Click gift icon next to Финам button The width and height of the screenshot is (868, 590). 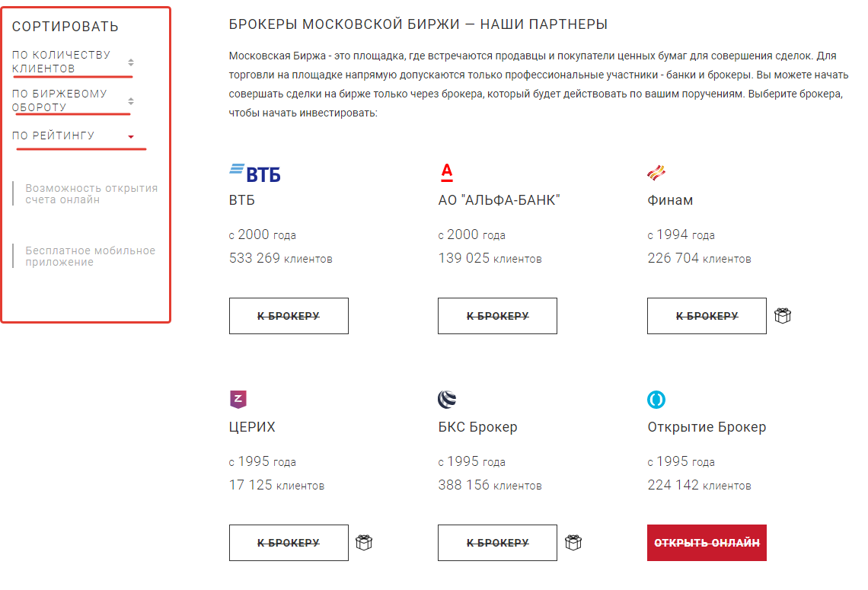pos(783,316)
